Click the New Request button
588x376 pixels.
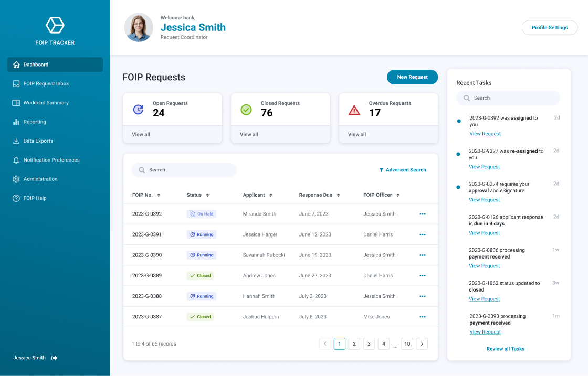[412, 77]
